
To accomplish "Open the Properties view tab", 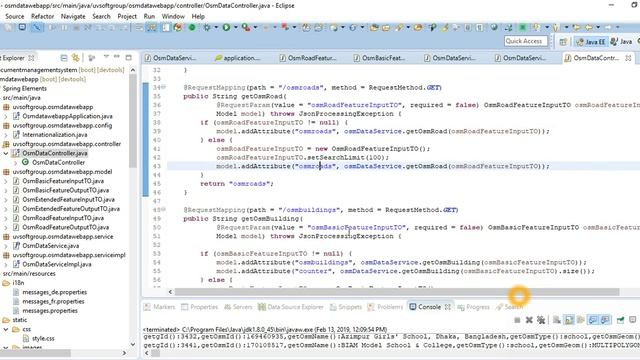I will [200, 307].
